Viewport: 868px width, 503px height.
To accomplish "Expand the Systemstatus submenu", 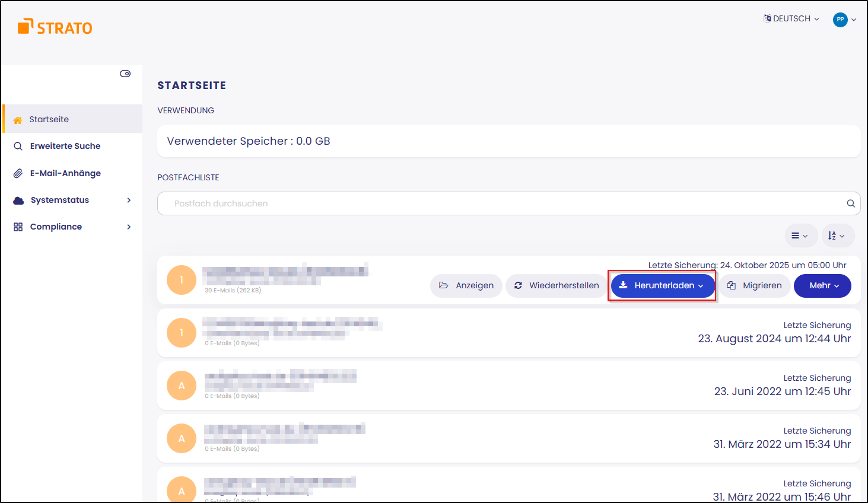I will point(129,200).
